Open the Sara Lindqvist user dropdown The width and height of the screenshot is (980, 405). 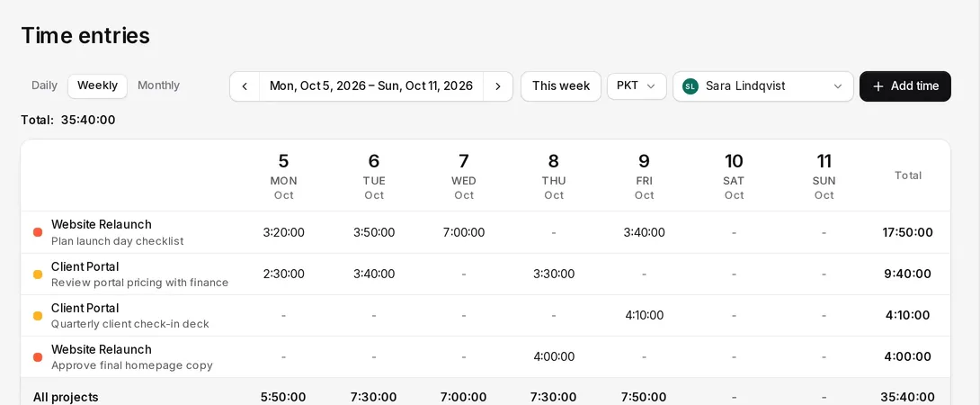[763, 86]
